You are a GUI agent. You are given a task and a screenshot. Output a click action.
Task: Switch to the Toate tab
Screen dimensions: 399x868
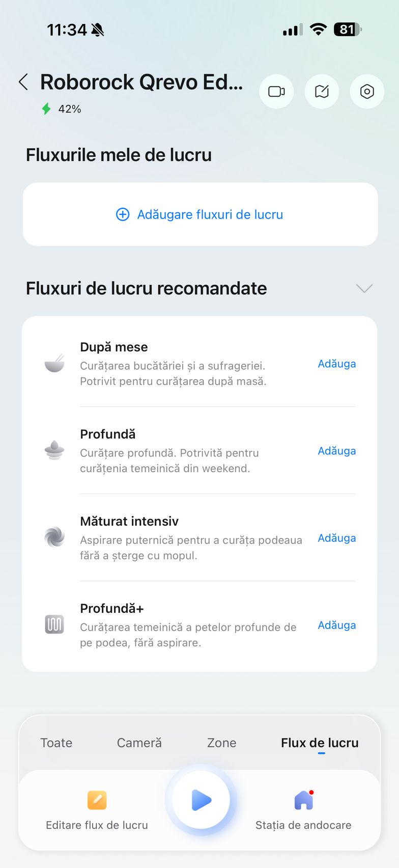[56, 743]
